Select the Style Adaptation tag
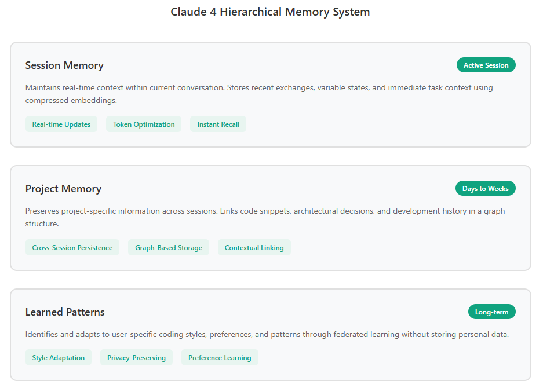The width and height of the screenshot is (543, 392). coord(58,357)
